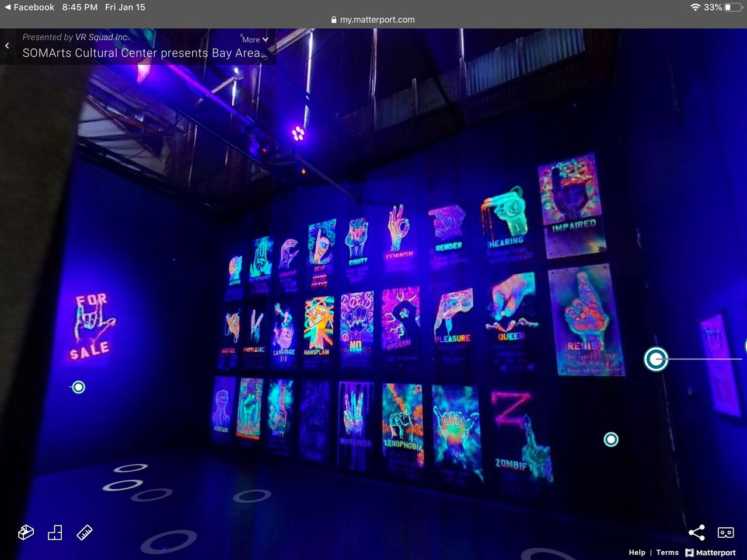Return to Facebook app

pyautogui.click(x=29, y=7)
